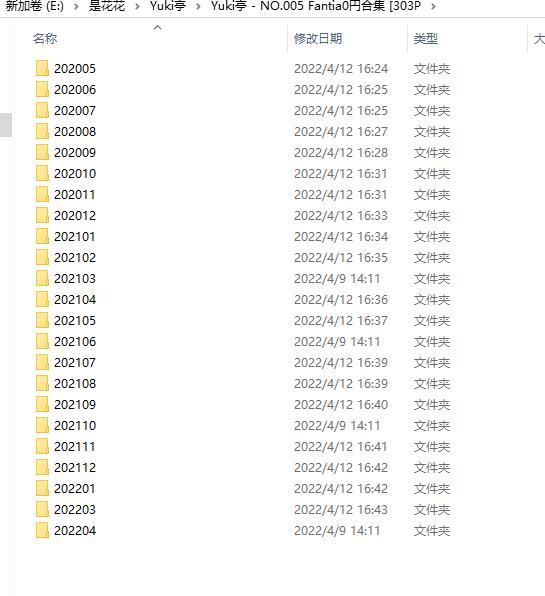
Task: Sort by 类型 column header
Action: click(x=426, y=38)
